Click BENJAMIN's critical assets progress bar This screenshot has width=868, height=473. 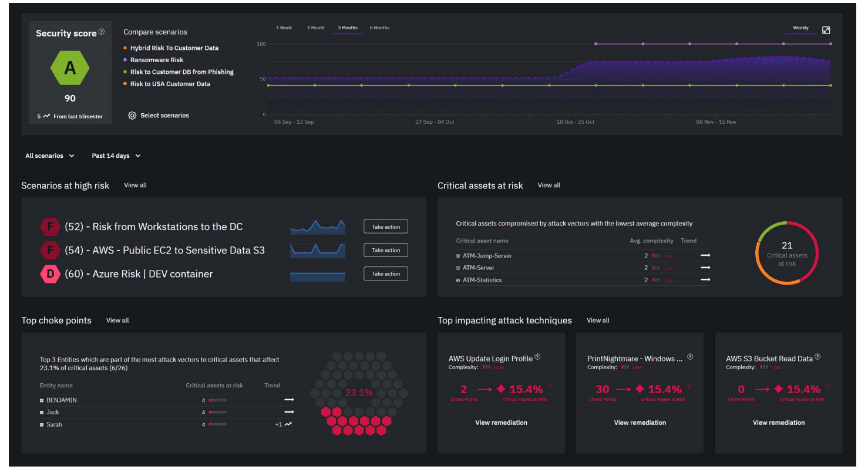[x=217, y=400]
